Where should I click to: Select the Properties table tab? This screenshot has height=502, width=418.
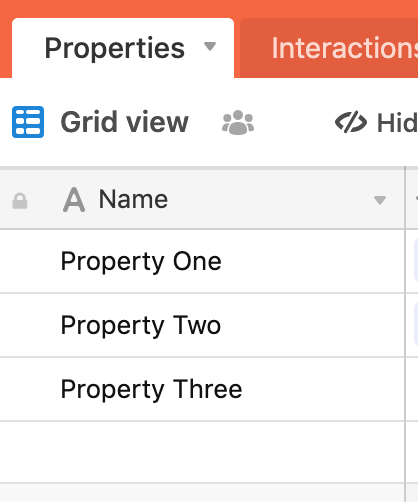click(x=123, y=48)
